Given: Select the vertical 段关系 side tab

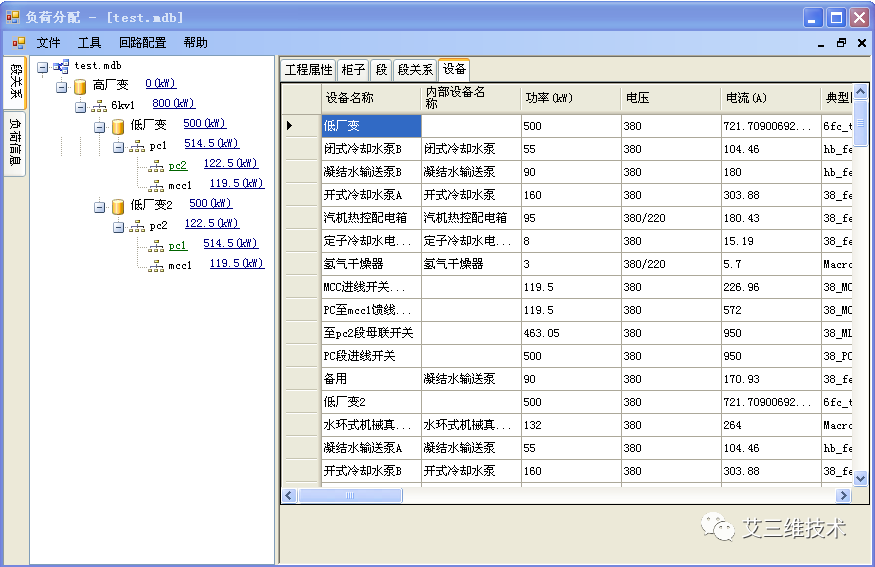Looking at the screenshot, I should pos(16,82).
